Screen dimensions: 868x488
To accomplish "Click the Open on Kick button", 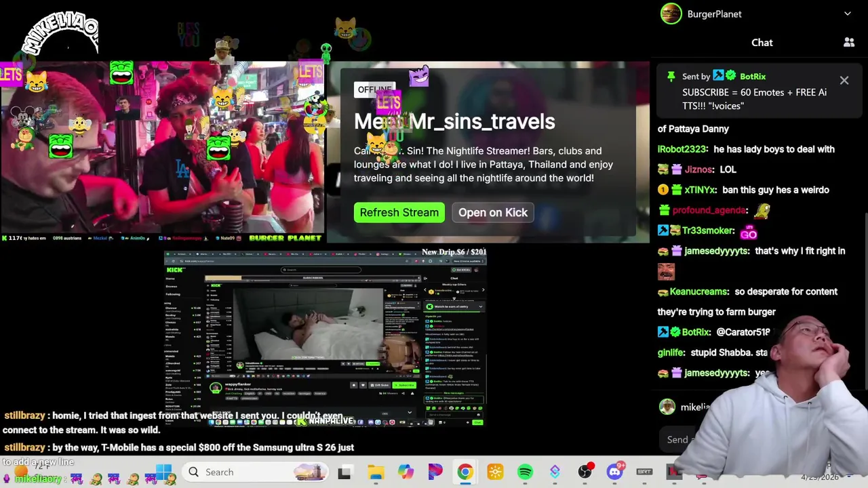I will click(x=493, y=212).
